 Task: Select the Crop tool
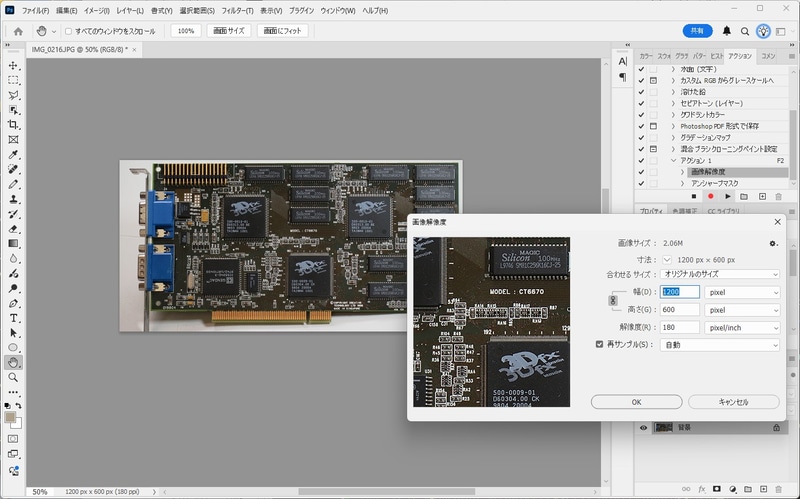coord(13,125)
